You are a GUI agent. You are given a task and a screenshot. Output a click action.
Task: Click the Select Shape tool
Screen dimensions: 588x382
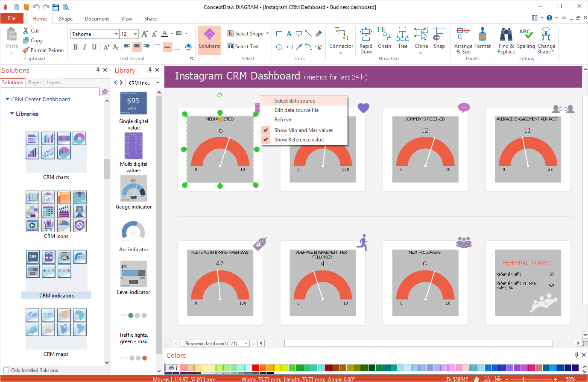pyautogui.click(x=246, y=33)
